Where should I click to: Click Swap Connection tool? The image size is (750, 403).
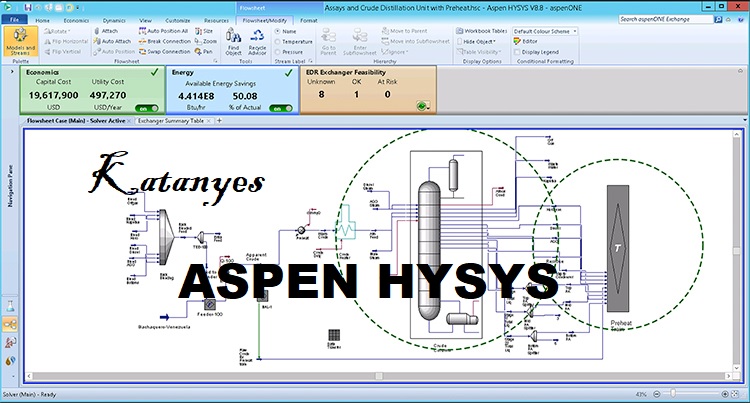click(x=165, y=52)
